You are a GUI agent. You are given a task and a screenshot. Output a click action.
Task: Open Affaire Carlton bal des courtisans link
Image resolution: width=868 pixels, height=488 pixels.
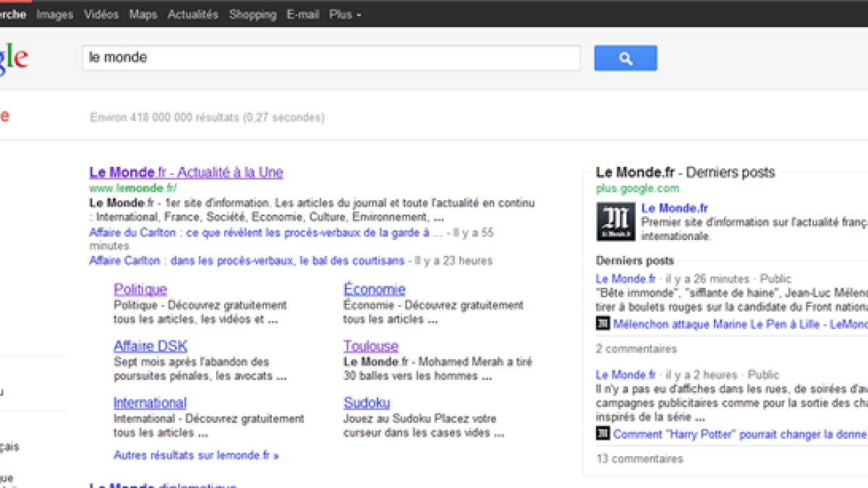(247, 260)
